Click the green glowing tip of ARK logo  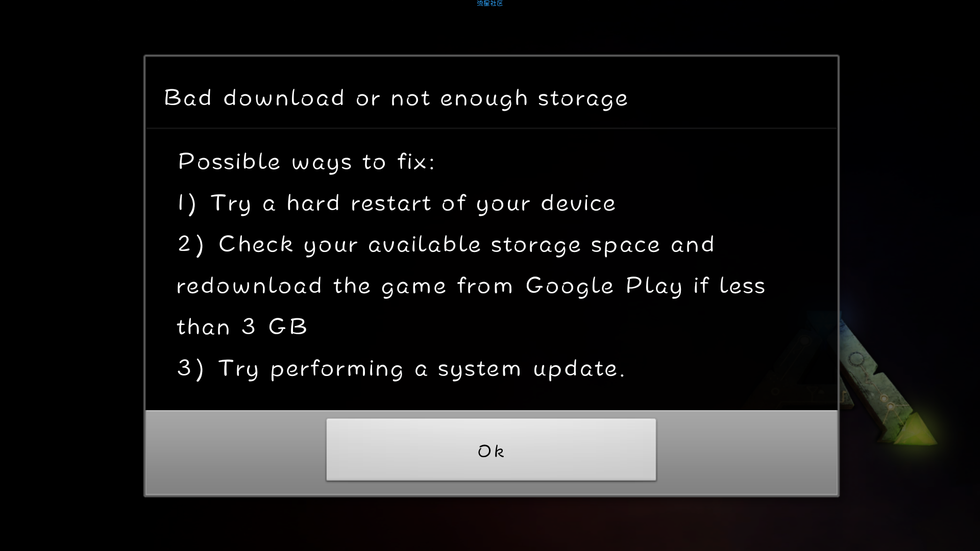pos(916,430)
